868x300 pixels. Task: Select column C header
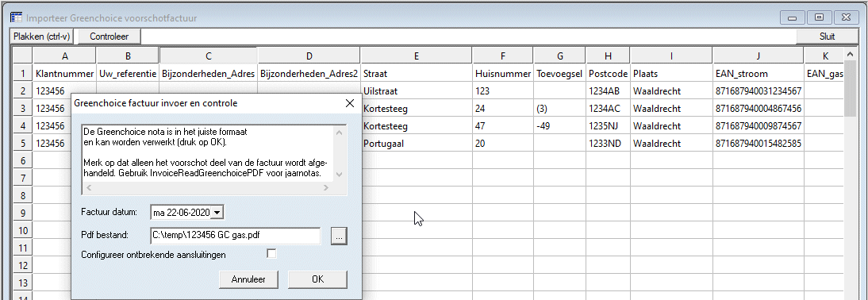point(208,56)
